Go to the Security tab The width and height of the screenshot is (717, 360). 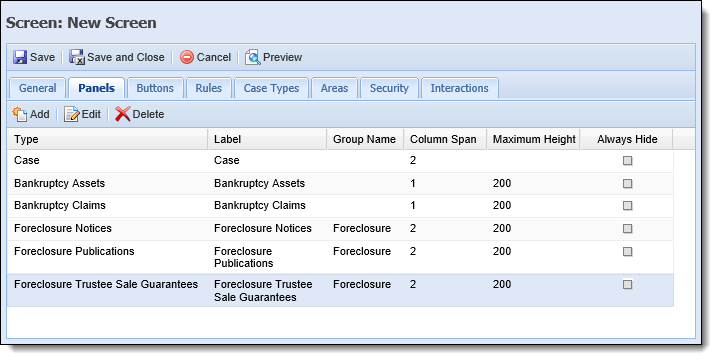[389, 88]
